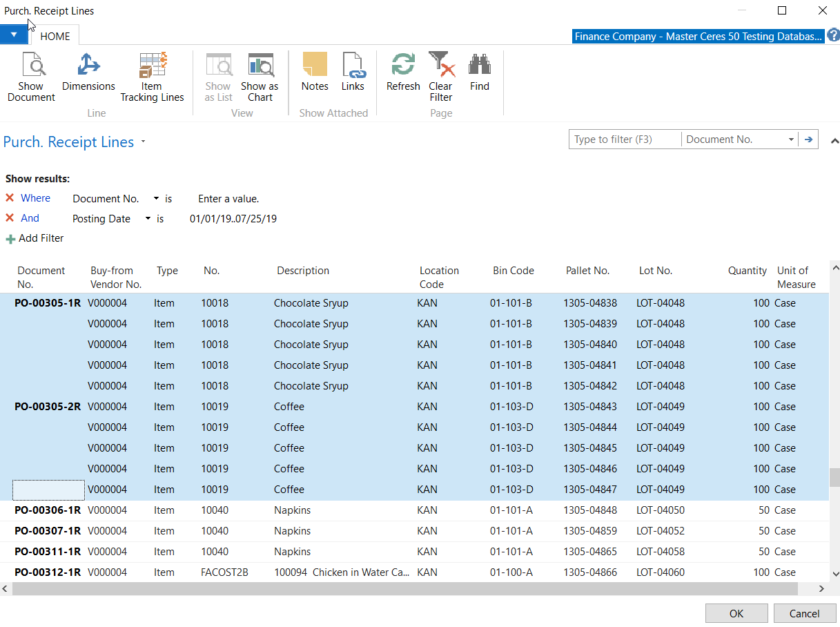Click the Find binoculars icon

coord(480,66)
